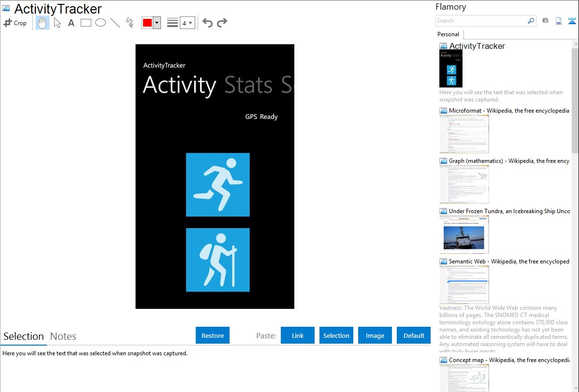Click the Concept map snapshot browser icon
The width and height of the screenshot is (579, 392).
(444, 360)
